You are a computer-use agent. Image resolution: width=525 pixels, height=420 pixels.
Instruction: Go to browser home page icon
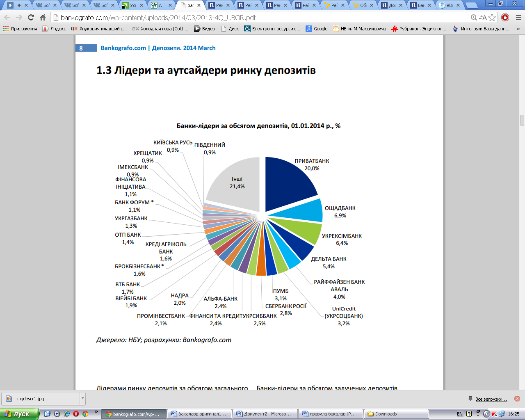43,18
